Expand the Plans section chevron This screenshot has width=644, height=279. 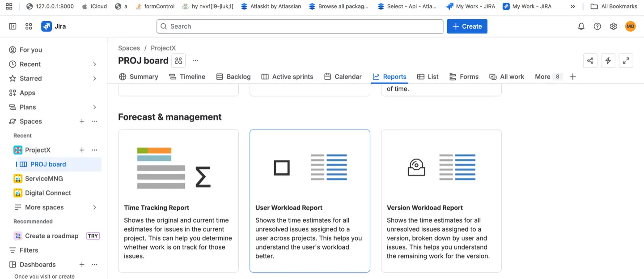coord(94,107)
